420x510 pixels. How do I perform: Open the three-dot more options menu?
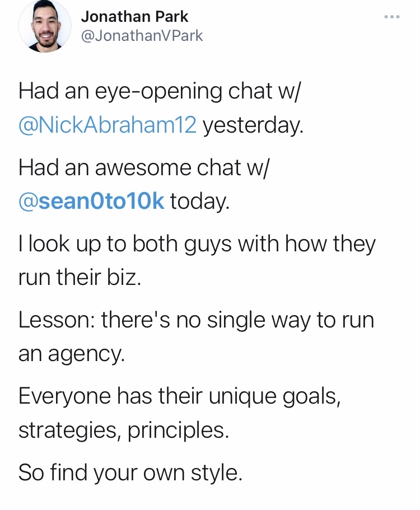point(392,17)
